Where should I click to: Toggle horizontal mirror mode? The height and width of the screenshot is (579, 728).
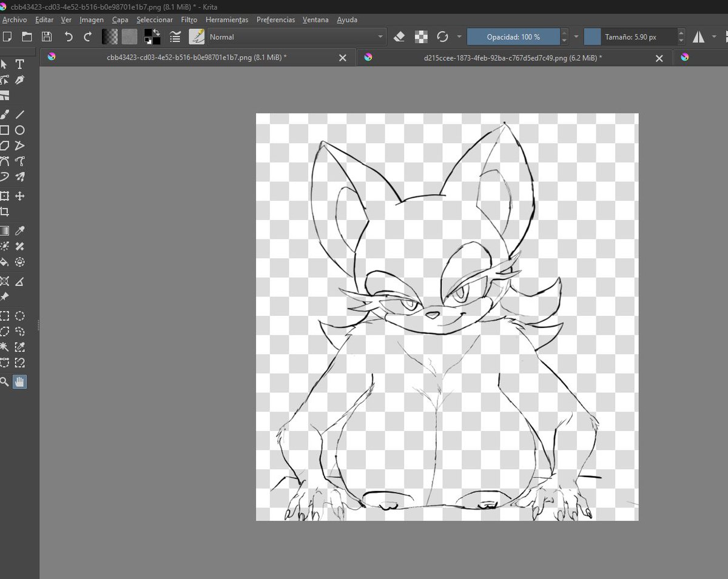699,37
